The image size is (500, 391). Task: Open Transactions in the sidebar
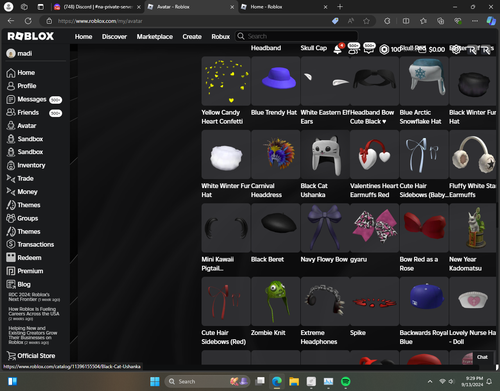coord(30,245)
